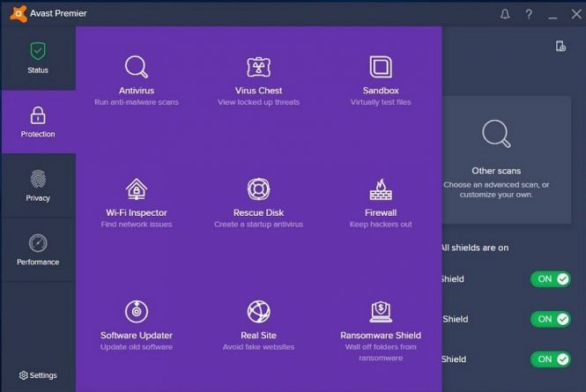Click 'Virtually test files' text

(381, 102)
